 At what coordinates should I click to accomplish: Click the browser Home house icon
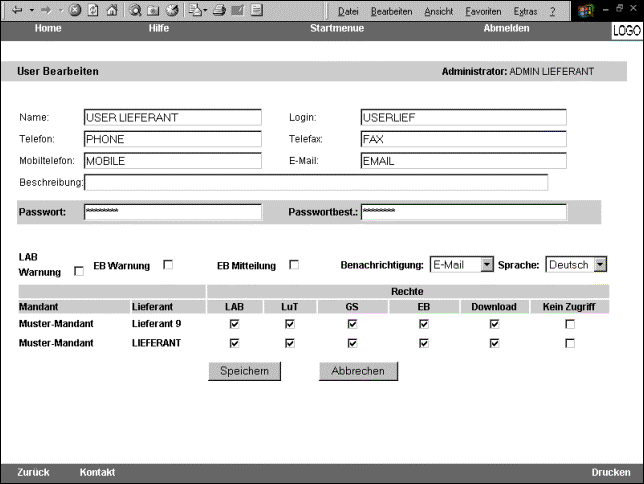[x=112, y=10]
